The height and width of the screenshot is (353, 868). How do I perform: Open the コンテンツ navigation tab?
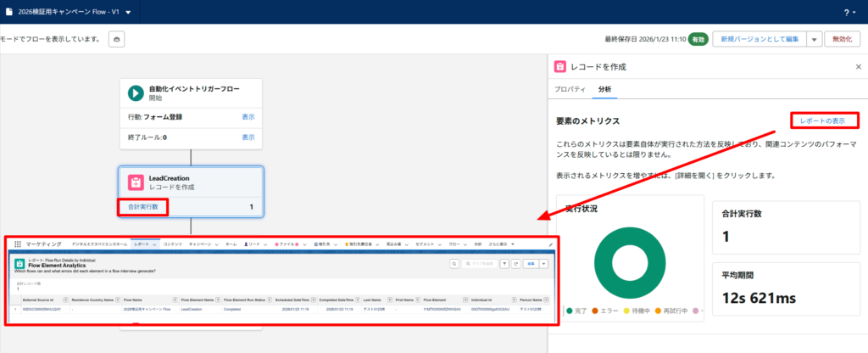pos(173,244)
